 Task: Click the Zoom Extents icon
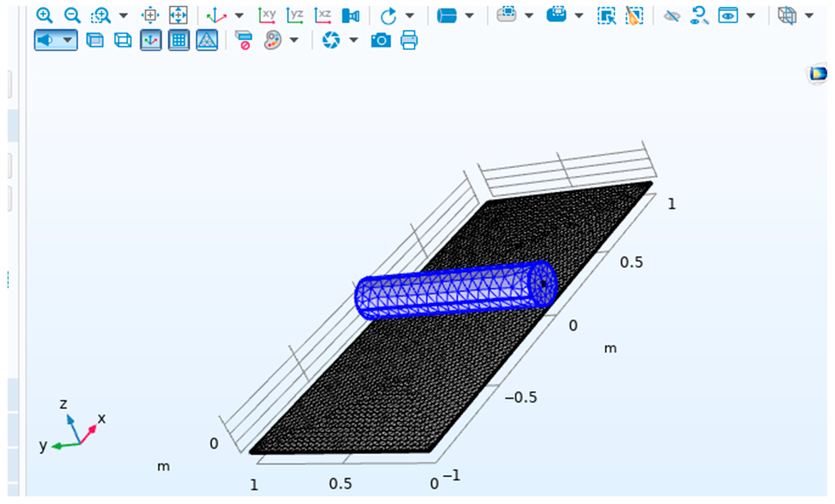click(x=178, y=15)
